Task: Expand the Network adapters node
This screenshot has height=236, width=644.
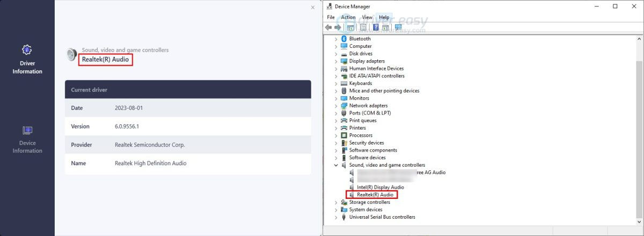Action: coord(336,106)
